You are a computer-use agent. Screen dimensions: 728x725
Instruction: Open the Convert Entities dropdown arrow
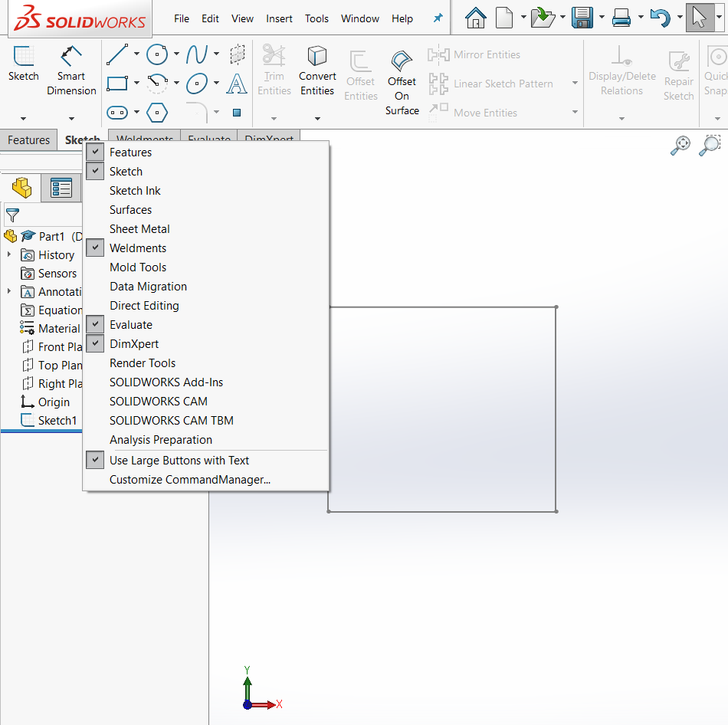click(x=317, y=119)
